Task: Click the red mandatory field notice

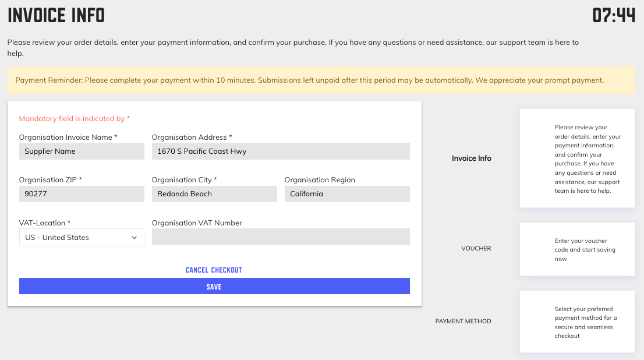Action: (x=75, y=119)
